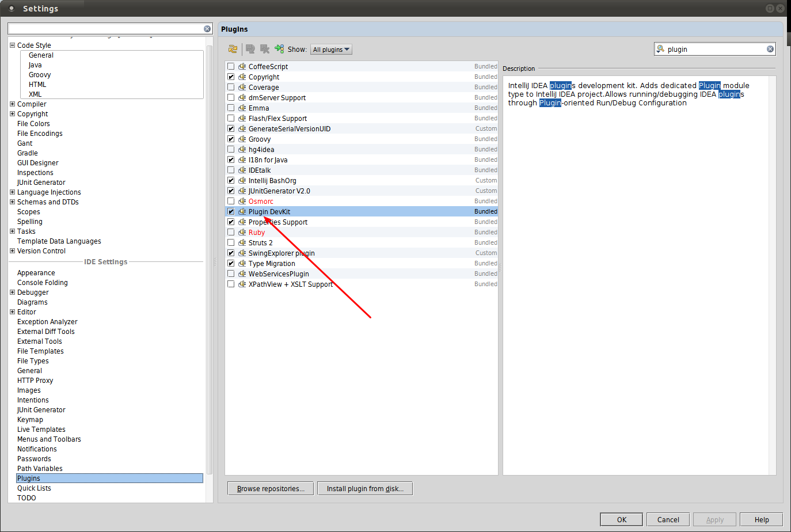The image size is (791, 532).
Task: Click the Apply button
Action: (715, 519)
